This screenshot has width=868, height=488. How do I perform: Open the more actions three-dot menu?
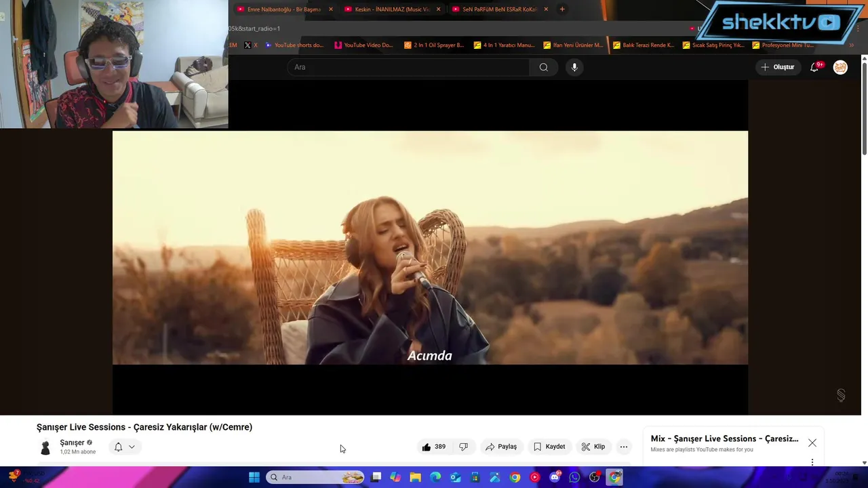[624, 447]
